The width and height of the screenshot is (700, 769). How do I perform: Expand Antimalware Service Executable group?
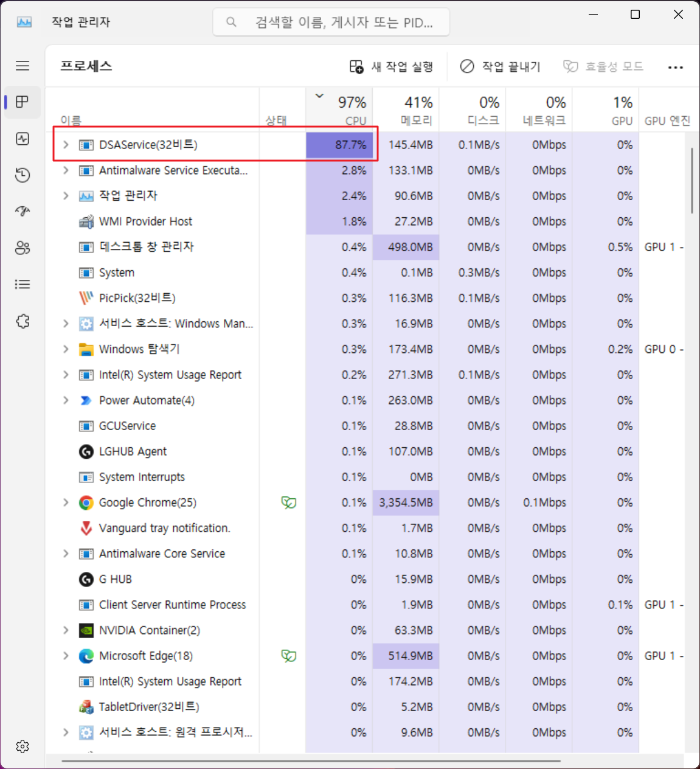pos(66,170)
